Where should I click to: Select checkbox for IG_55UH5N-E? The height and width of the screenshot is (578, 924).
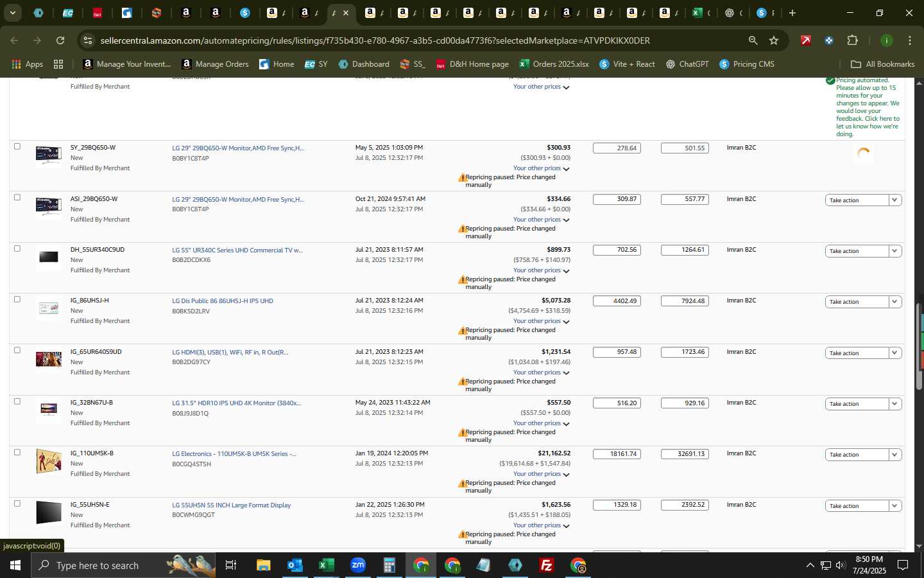tap(17, 504)
